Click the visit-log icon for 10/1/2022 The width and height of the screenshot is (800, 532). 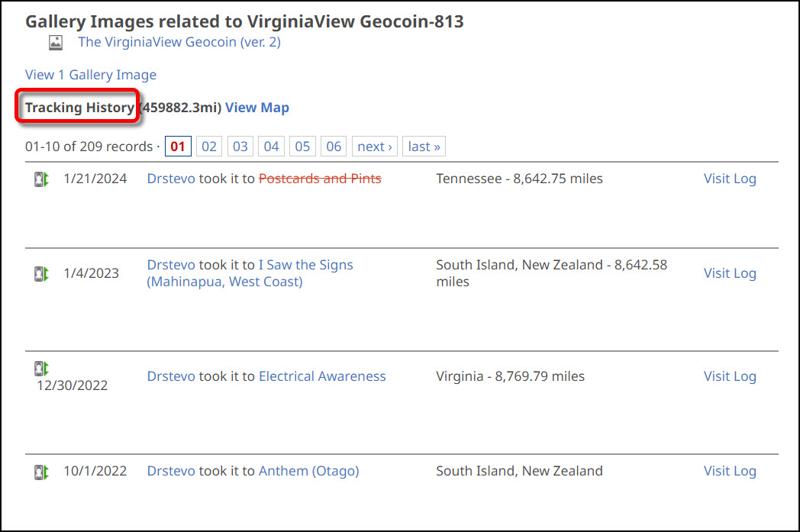tap(41, 472)
